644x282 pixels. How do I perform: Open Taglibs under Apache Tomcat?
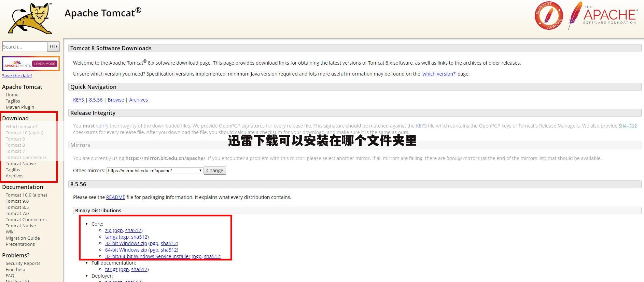click(x=13, y=101)
